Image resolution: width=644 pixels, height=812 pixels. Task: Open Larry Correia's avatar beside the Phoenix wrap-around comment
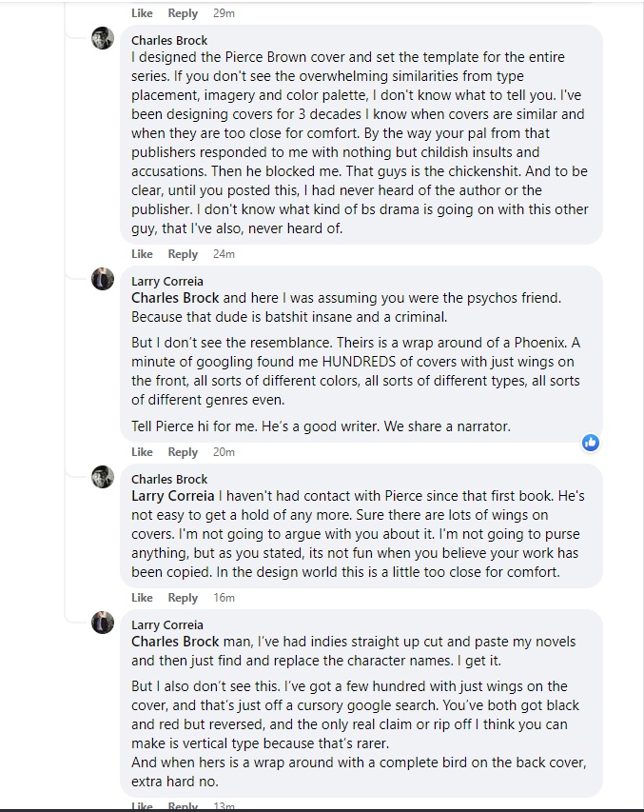tap(103, 279)
